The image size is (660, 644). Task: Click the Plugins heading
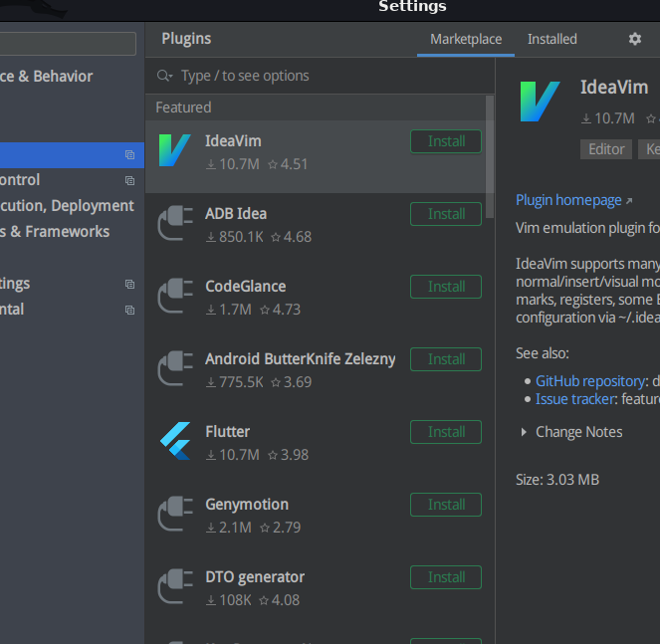[x=186, y=39]
